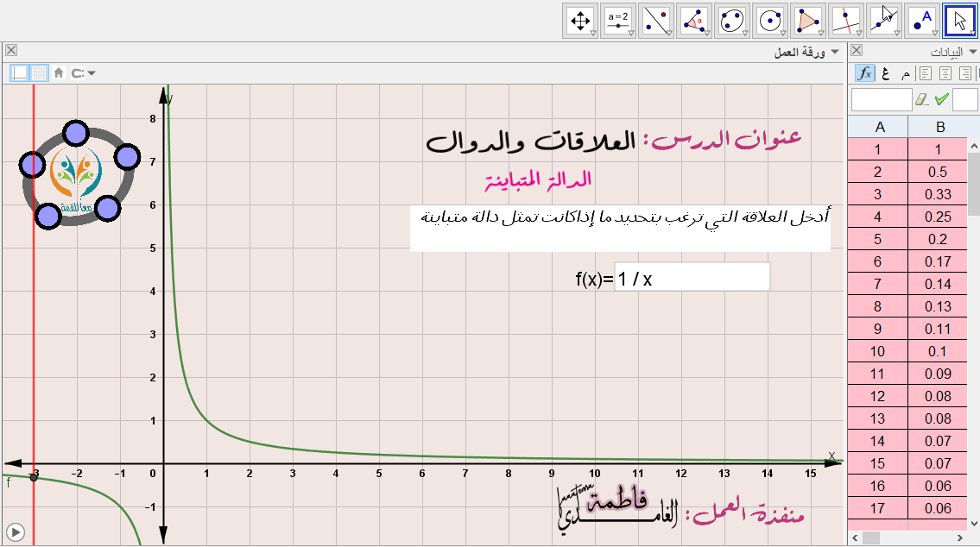This screenshot has height=547, width=980.
Task: Expand the Slider tool group triangle
Action: (x=631, y=33)
